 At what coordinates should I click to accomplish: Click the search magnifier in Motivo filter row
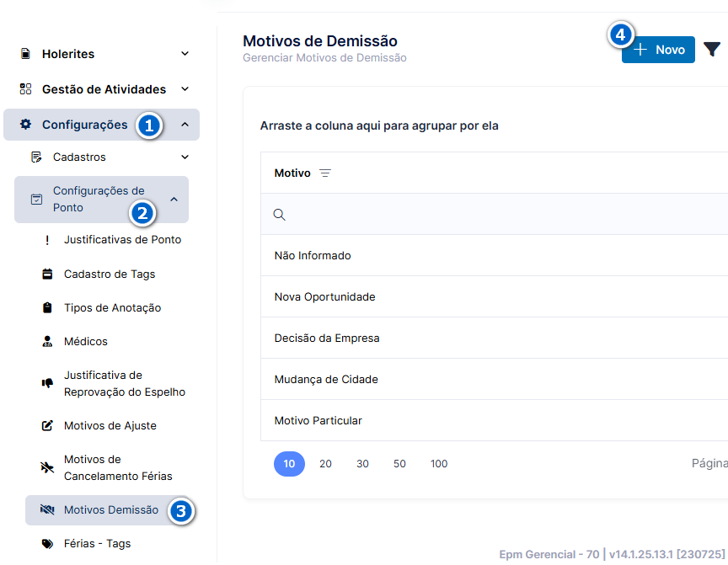[x=279, y=215]
